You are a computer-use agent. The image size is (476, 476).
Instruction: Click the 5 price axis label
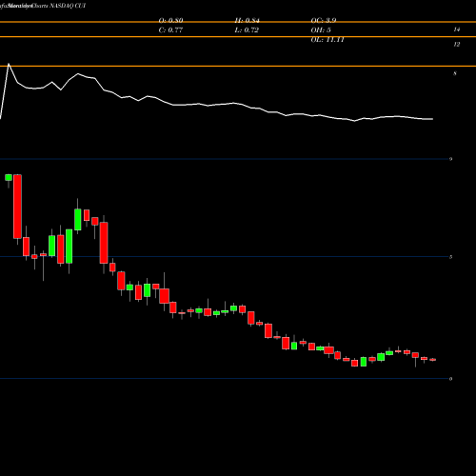point(450,257)
